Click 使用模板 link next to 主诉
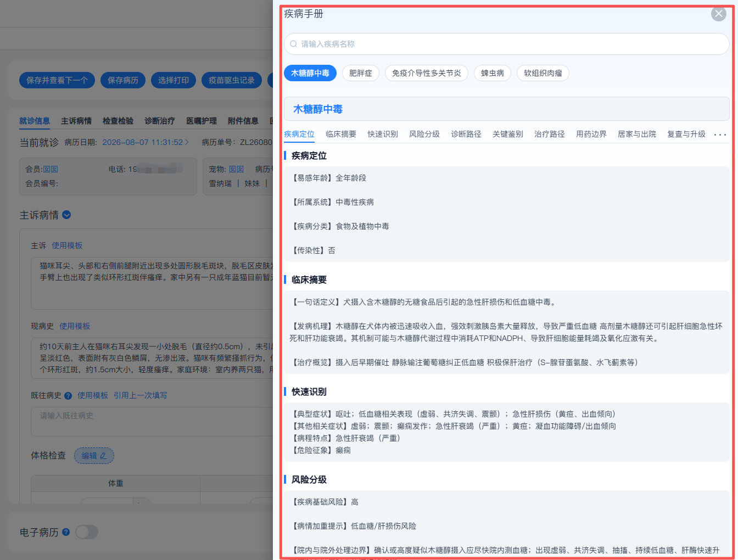738x560 pixels. coord(67,245)
